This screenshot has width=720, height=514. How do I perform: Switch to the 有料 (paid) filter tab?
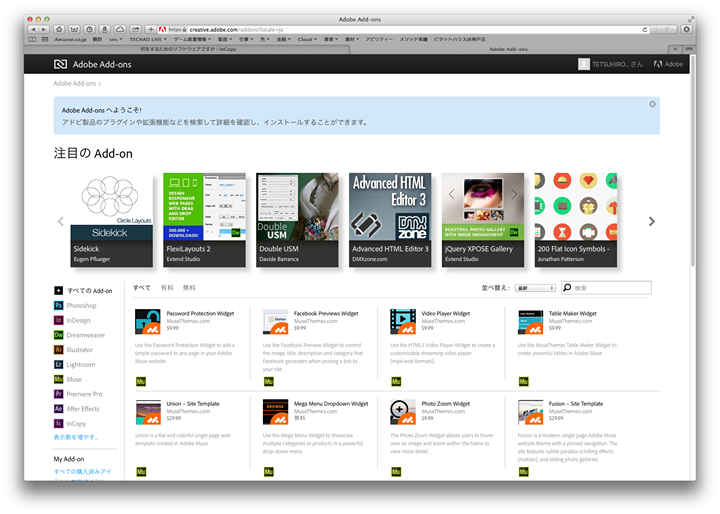click(x=167, y=288)
